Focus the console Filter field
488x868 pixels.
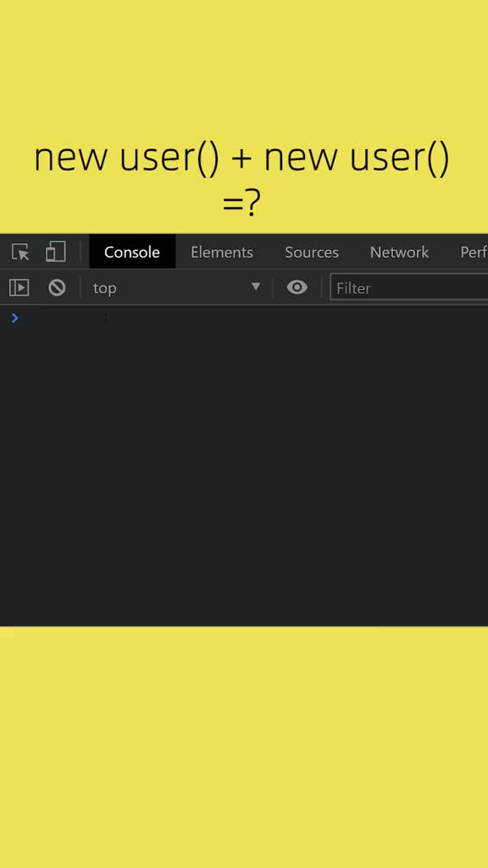(409, 288)
